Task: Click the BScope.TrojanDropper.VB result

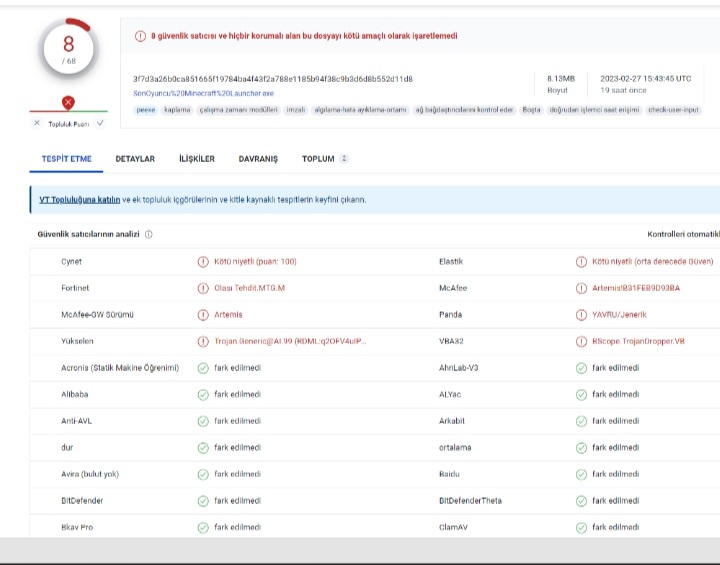Action: click(638, 341)
